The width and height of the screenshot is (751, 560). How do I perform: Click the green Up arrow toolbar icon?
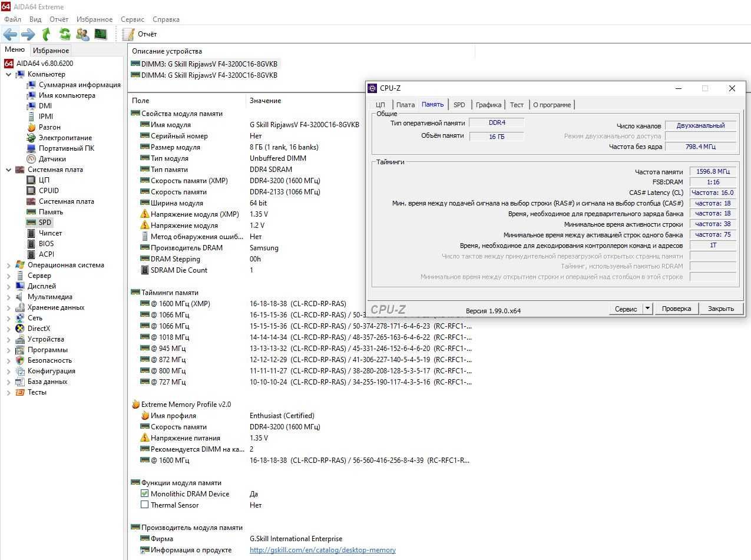click(x=47, y=34)
